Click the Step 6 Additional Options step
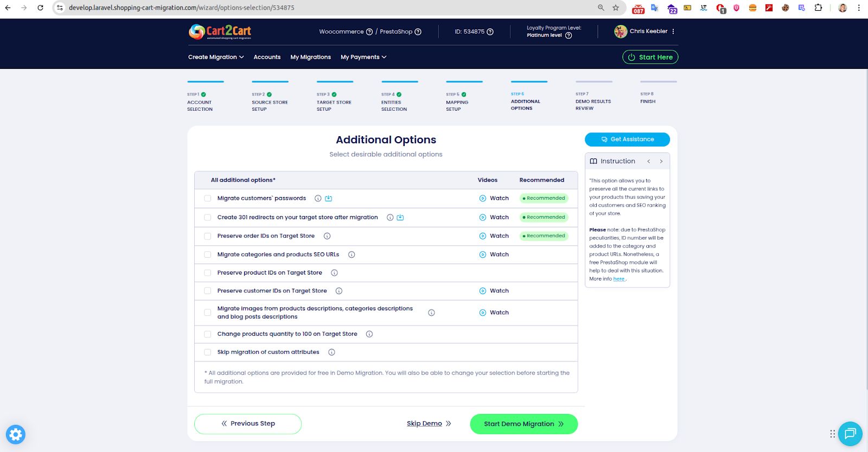 coord(529,97)
